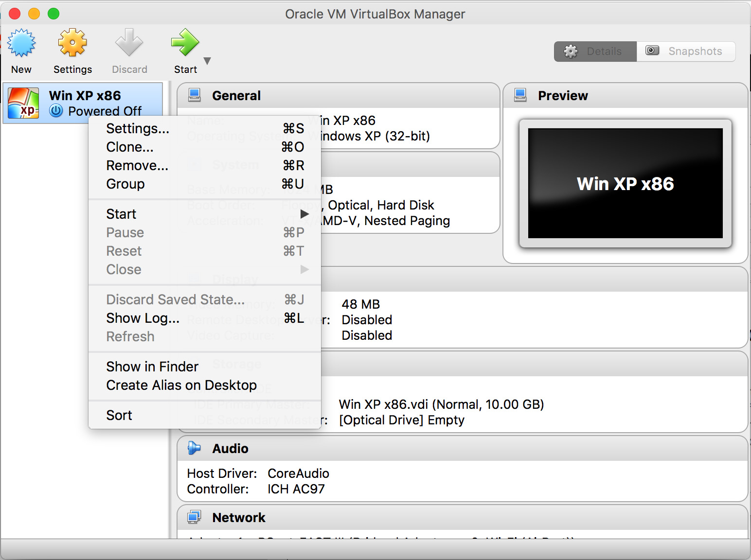Choose Show in Finder menu entry
The image size is (751, 560).
click(205, 367)
